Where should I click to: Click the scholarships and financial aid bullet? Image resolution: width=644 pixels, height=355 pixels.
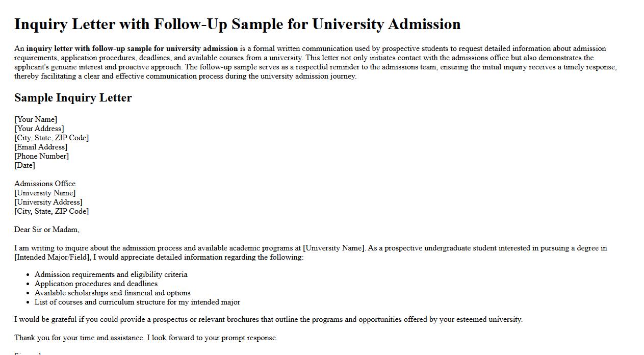pos(112,293)
